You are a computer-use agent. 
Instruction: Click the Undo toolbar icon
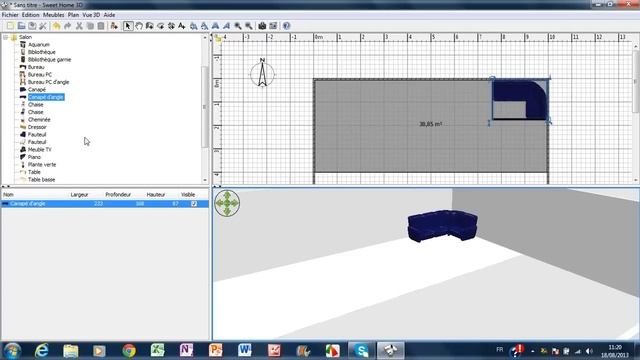57,26
